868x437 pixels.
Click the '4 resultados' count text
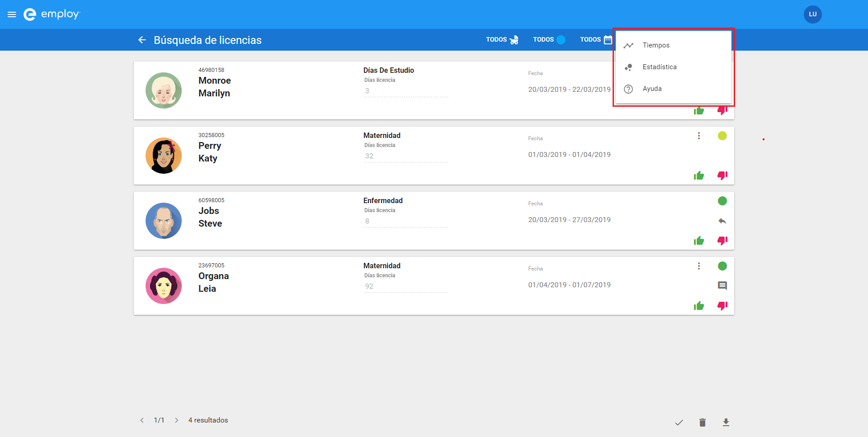point(208,420)
